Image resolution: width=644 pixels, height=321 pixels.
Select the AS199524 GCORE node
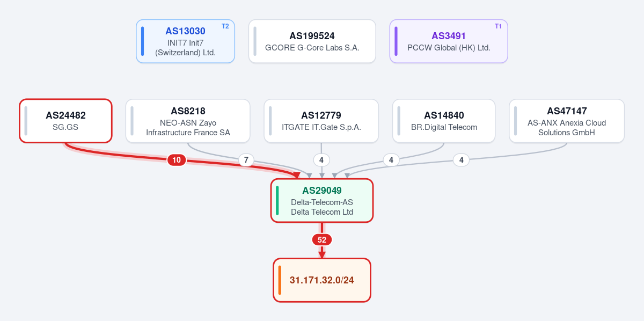click(x=312, y=41)
